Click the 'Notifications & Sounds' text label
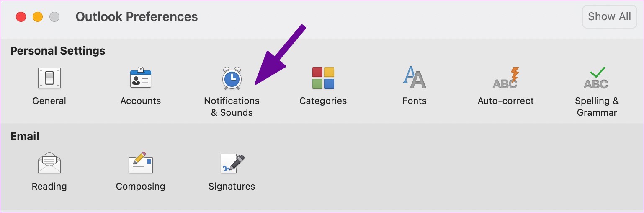This screenshot has width=644, height=213. [232, 106]
